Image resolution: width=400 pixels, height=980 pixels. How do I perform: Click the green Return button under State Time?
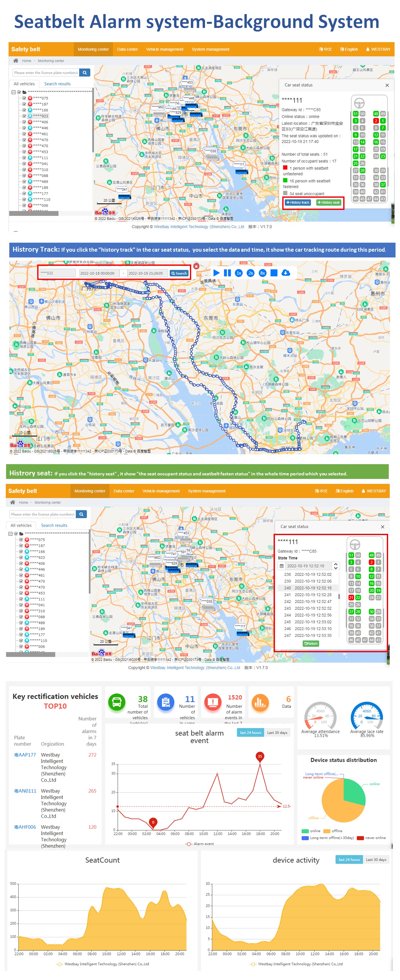[x=311, y=643]
